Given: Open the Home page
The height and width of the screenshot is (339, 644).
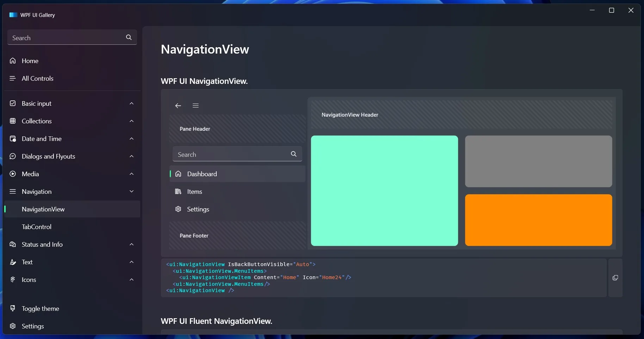Looking at the screenshot, I should point(72,61).
